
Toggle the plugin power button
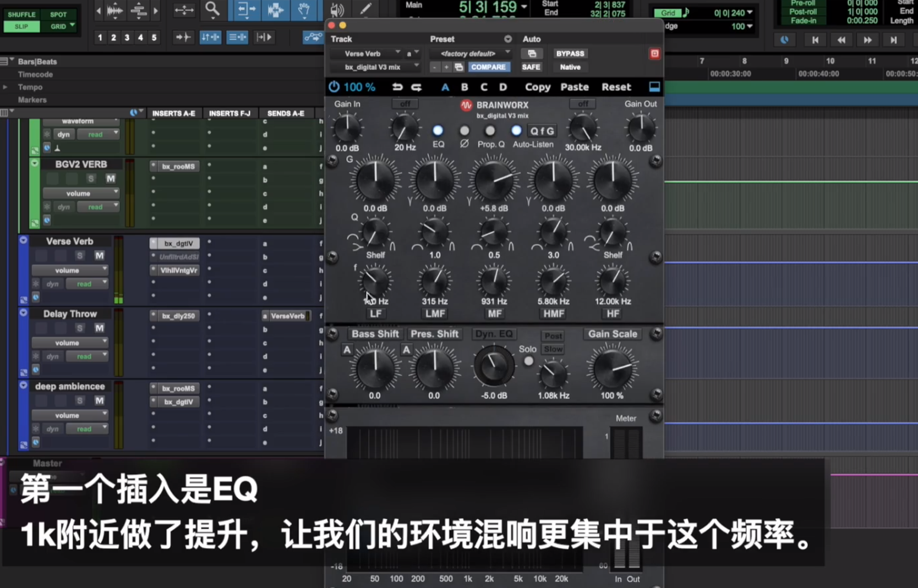[334, 87]
